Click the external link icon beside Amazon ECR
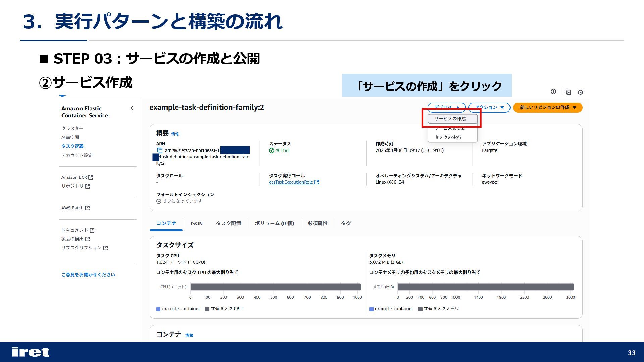This screenshot has width=644, height=362. click(91, 177)
